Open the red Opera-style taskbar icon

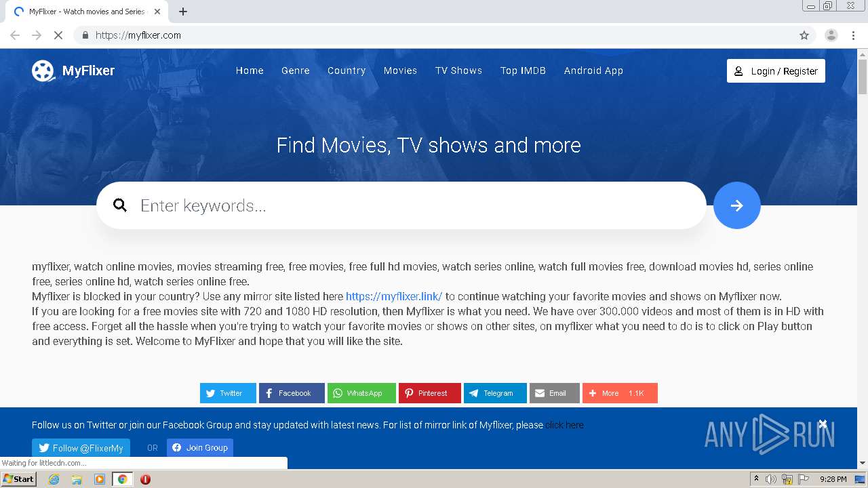(145, 479)
